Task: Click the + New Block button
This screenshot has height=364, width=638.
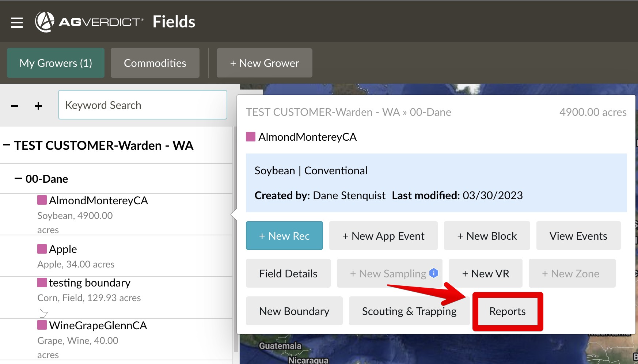Action: [x=487, y=236]
